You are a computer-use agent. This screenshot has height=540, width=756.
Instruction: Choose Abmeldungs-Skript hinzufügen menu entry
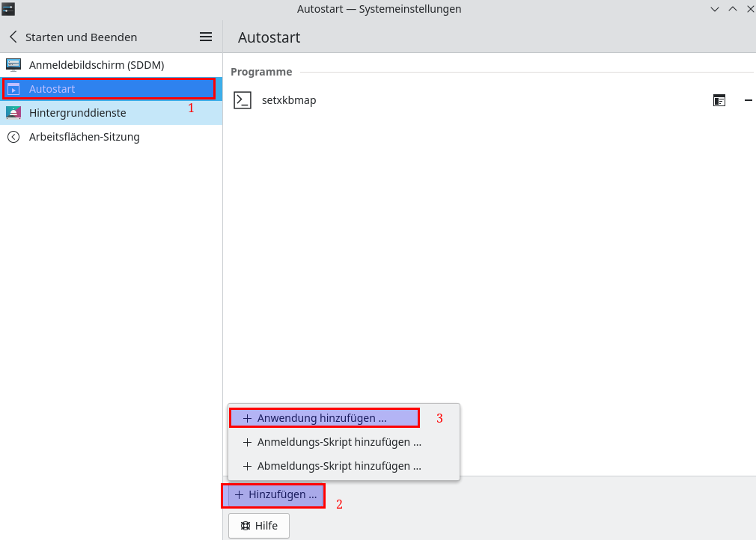point(338,466)
